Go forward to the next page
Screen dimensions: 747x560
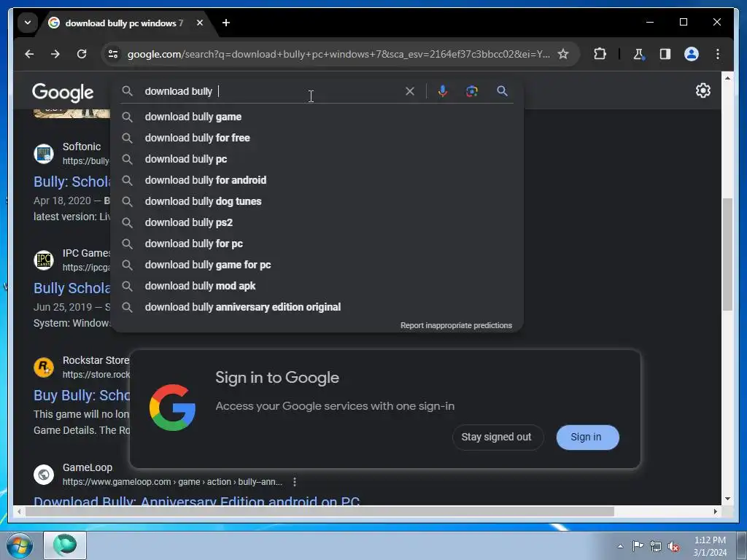click(x=55, y=54)
